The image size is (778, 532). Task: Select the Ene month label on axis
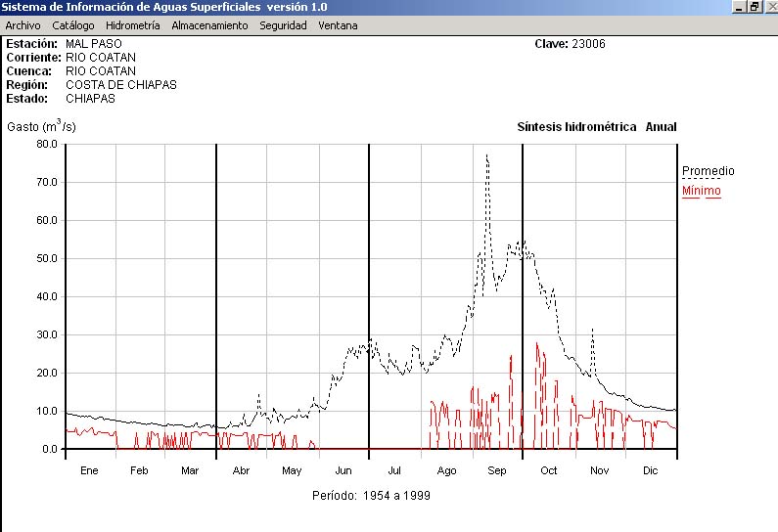[x=89, y=470]
